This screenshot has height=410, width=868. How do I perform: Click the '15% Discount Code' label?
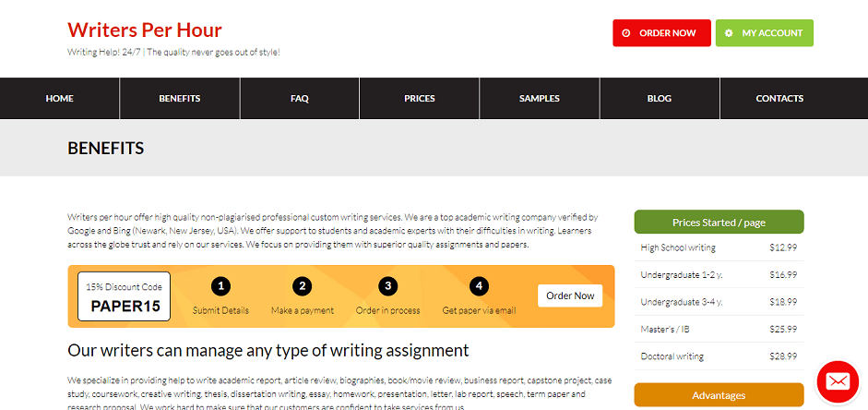point(124,287)
